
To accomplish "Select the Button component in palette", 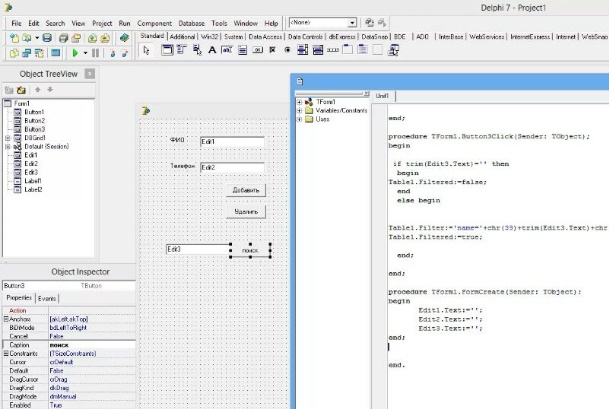I will click(258, 50).
